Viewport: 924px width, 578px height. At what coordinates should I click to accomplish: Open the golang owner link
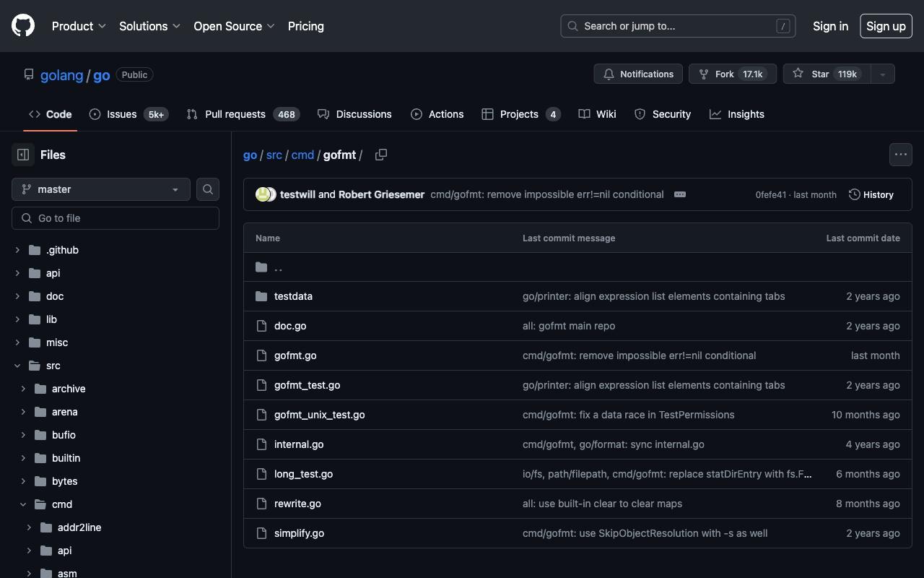(61, 74)
